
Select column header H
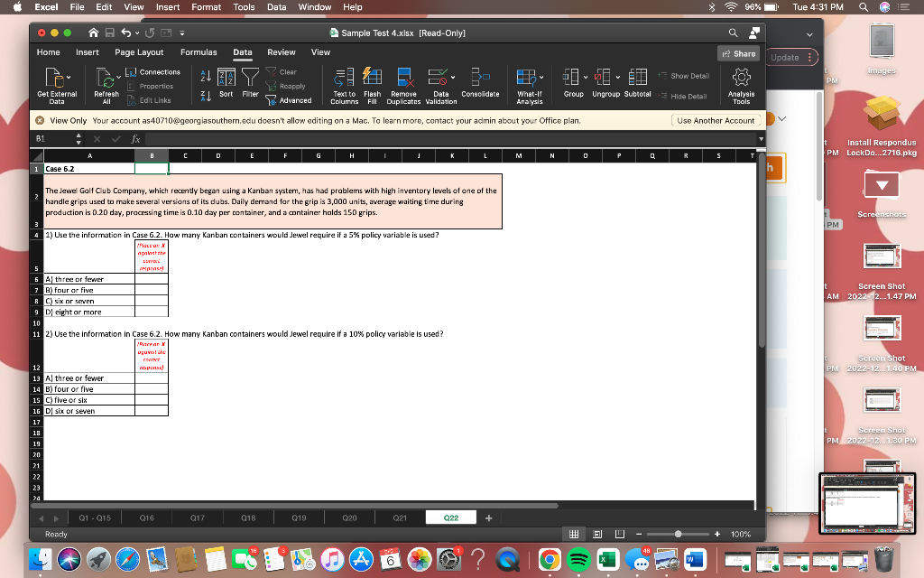coord(352,155)
